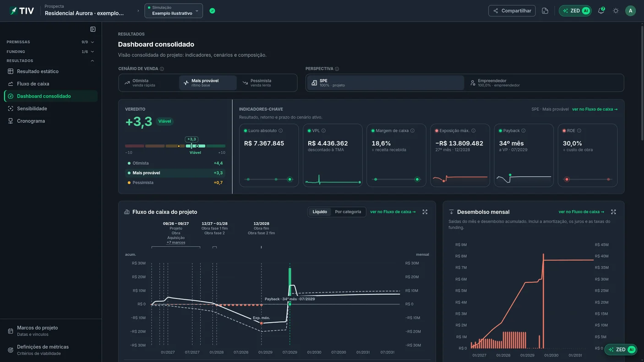Open notifications bell icon

pos(601,11)
